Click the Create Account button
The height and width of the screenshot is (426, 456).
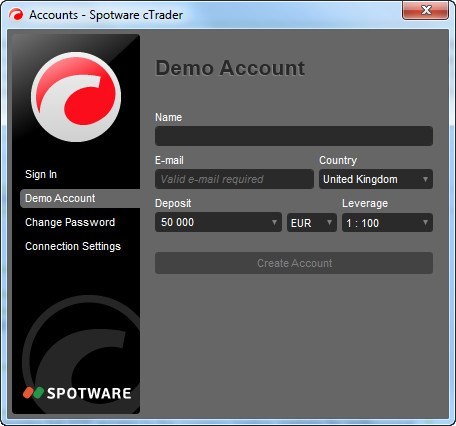294,263
